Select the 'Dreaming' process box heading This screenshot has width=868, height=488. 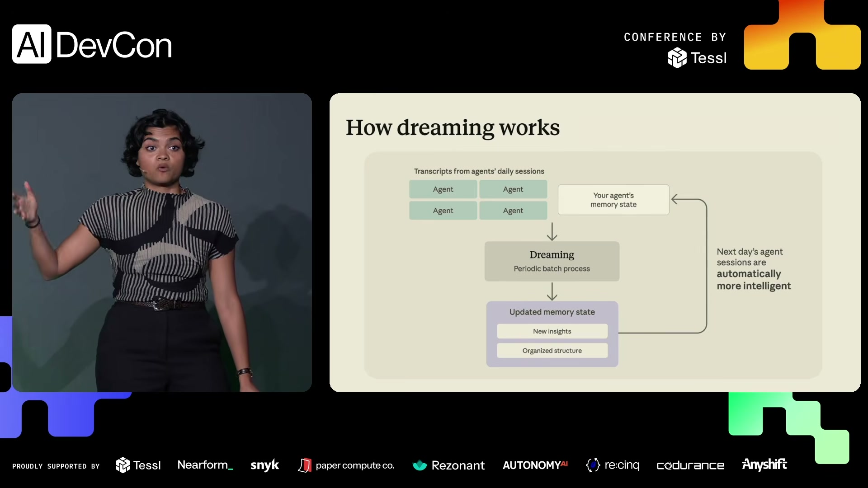552,255
